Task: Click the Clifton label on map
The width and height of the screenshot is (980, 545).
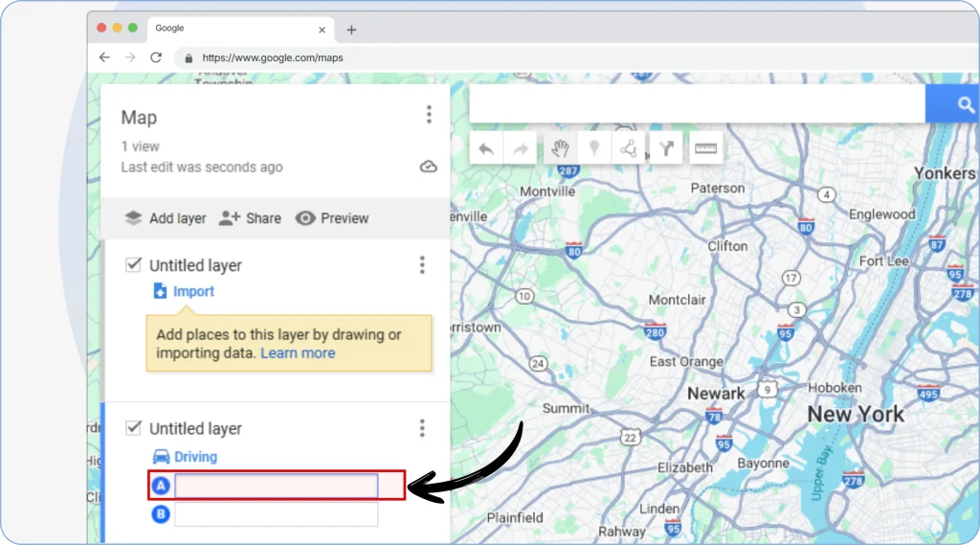Action: [x=727, y=246]
